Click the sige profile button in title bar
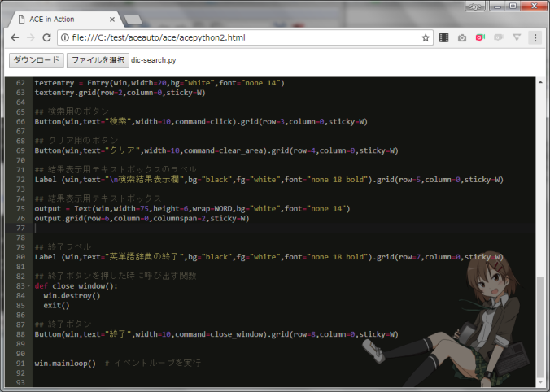Viewport: 550px width, 392px height. pos(475,6)
